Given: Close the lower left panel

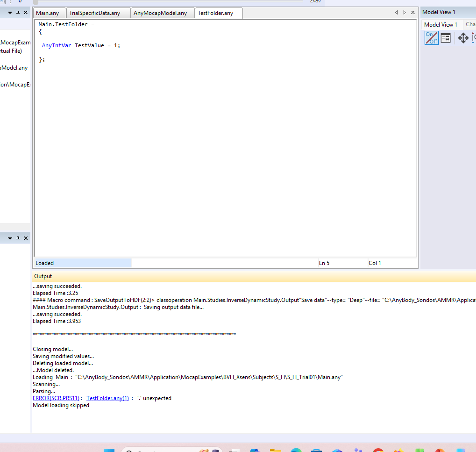Looking at the screenshot, I should point(26,238).
